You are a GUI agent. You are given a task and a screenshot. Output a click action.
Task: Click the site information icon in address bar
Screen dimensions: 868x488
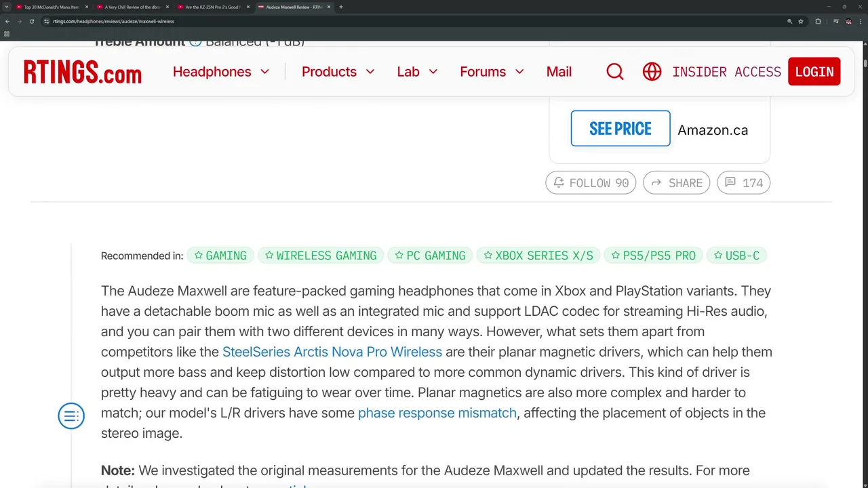coord(46,21)
